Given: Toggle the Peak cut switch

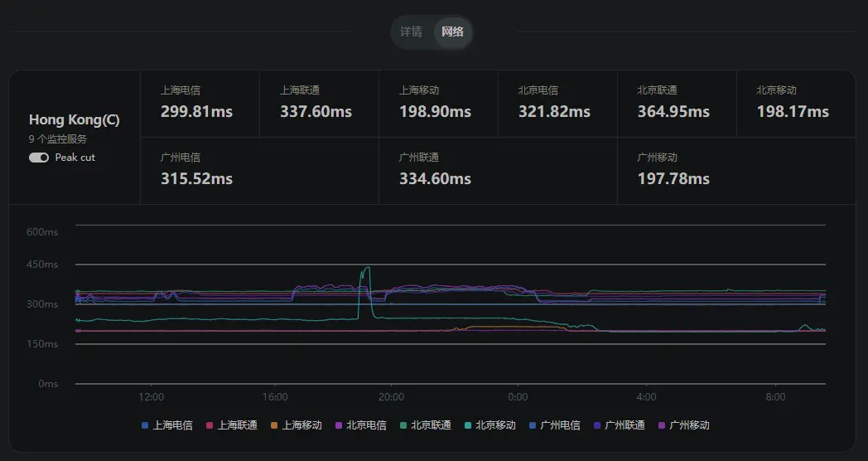Looking at the screenshot, I should click(x=38, y=158).
